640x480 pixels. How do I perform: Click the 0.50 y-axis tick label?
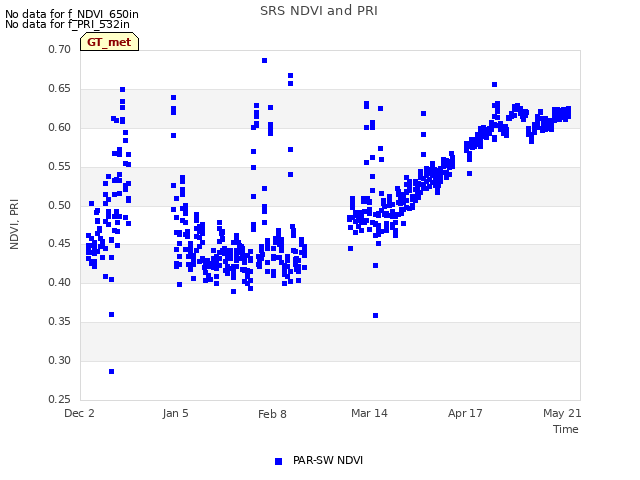(x=60, y=205)
